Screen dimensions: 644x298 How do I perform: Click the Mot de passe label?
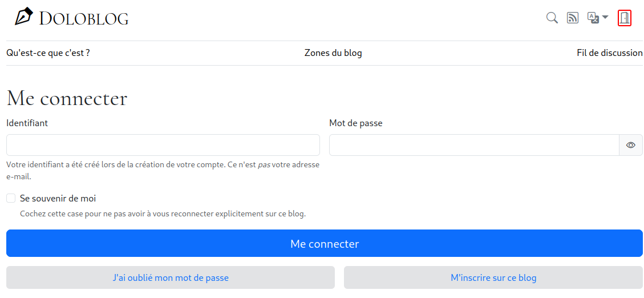(356, 123)
